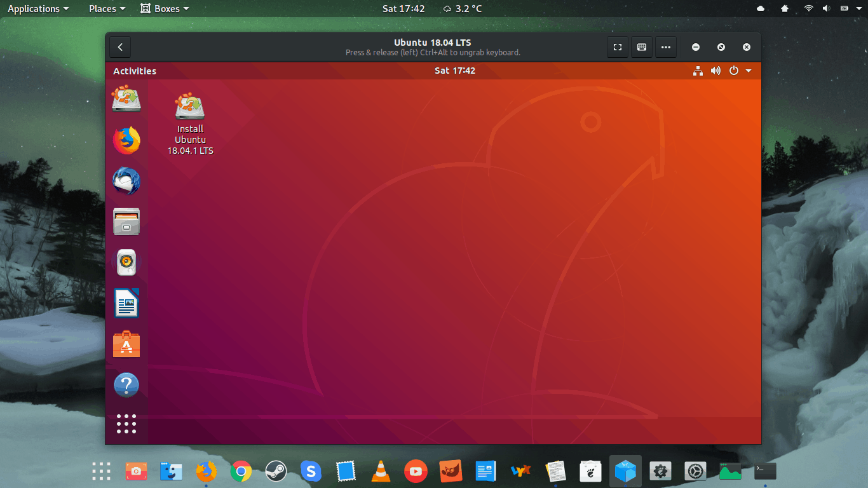The width and height of the screenshot is (868, 488).
Task: Select Install Ubuntu 18.04.1 LTS desktop icon
Action: click(190, 107)
